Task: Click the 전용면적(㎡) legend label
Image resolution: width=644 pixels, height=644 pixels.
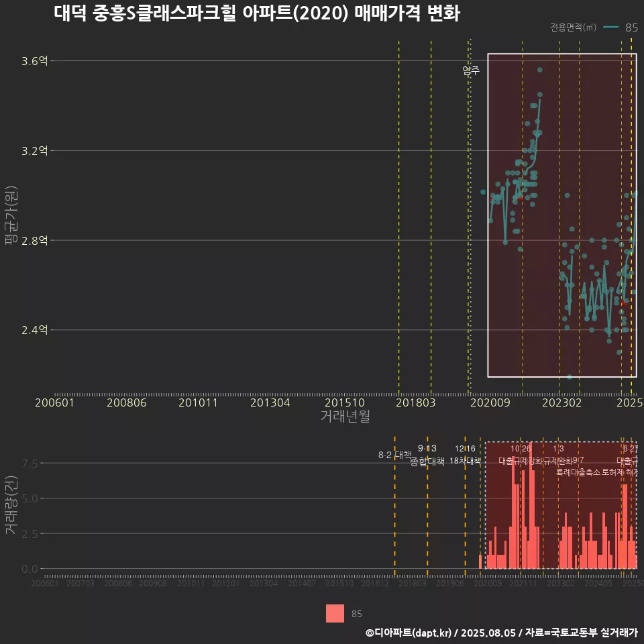Action: [x=573, y=27]
